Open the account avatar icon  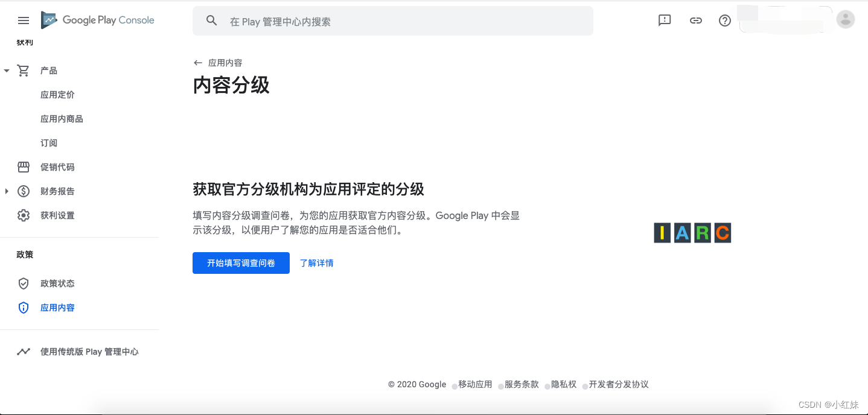[845, 19]
